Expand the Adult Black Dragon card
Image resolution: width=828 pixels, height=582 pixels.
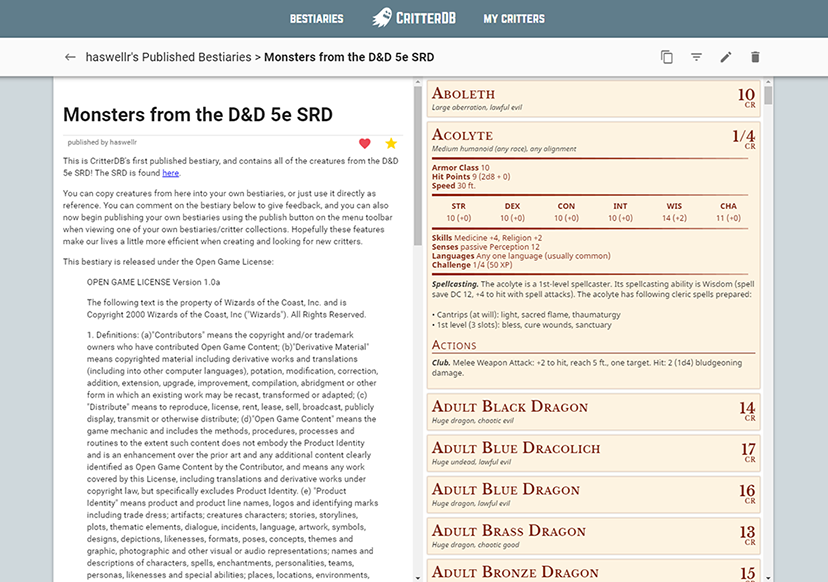[593, 412]
